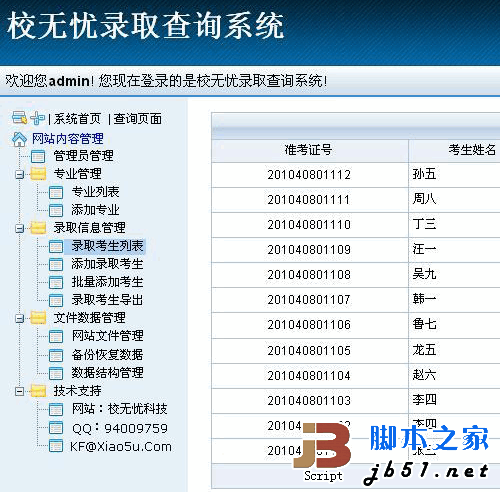Click the home icon beside 网站内容管理
Screen dimensions: 500x492
click(19, 139)
